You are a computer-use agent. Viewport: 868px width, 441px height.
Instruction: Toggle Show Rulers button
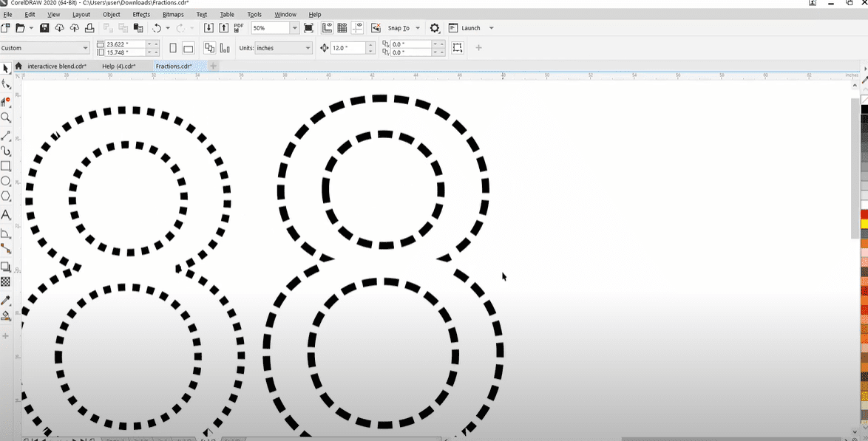(x=327, y=27)
